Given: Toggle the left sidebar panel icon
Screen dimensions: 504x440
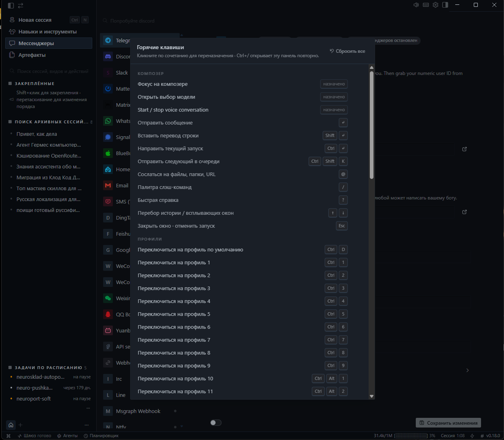Looking at the screenshot, I should point(11,5).
